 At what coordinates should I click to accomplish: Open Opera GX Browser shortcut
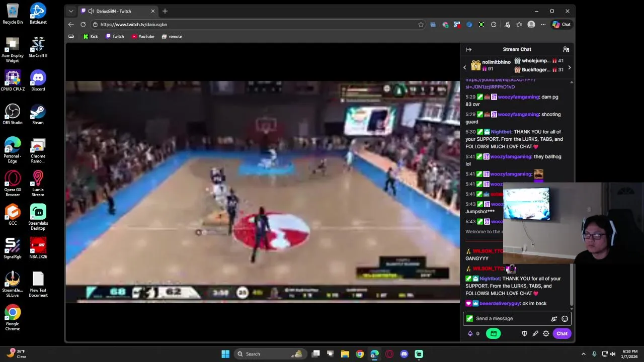(13, 184)
